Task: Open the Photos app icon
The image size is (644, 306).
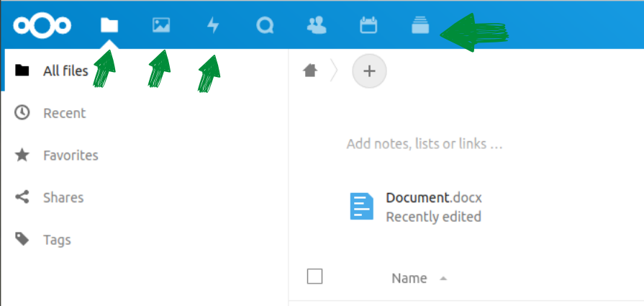Action: click(x=161, y=25)
